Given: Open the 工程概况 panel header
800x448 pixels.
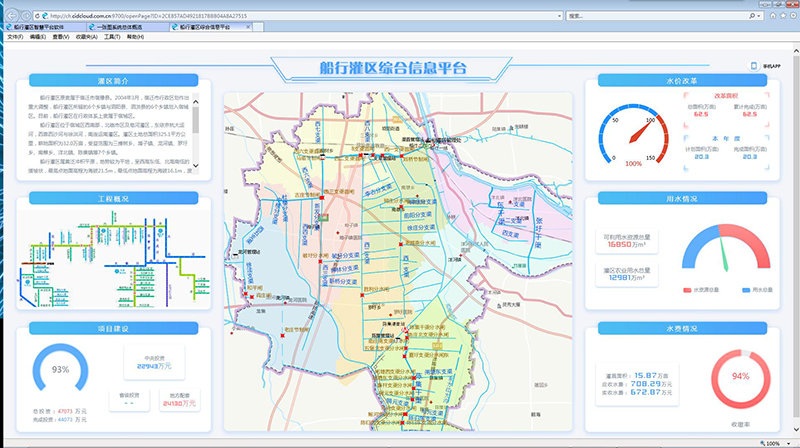Looking at the screenshot, I should point(113,199).
